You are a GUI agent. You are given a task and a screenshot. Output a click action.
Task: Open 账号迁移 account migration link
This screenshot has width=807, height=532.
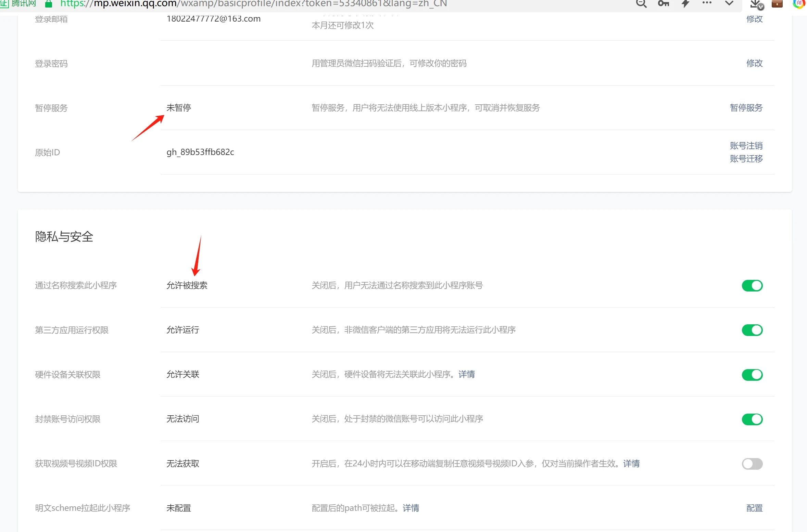(x=746, y=159)
